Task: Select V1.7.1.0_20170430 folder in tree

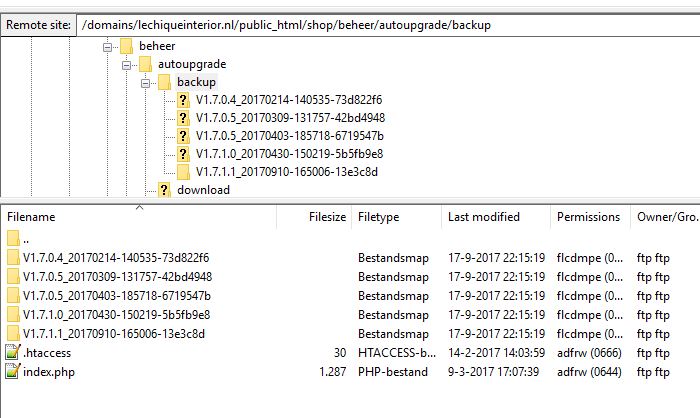Action: 289,154
